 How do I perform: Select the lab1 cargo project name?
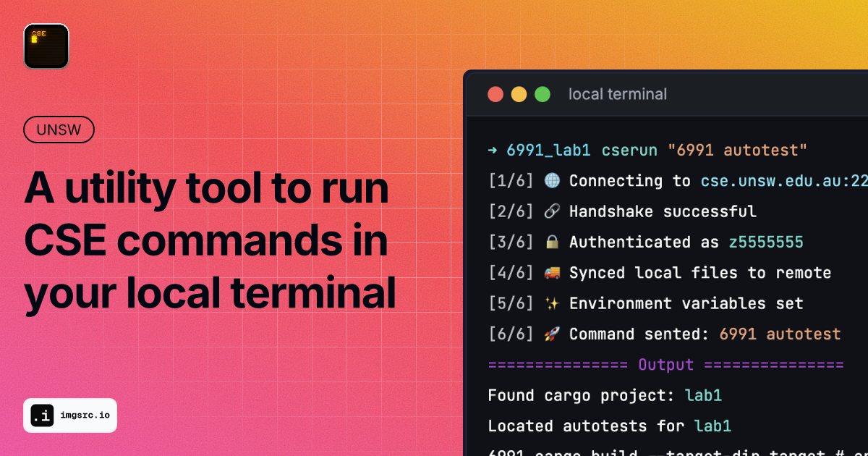[x=703, y=395]
